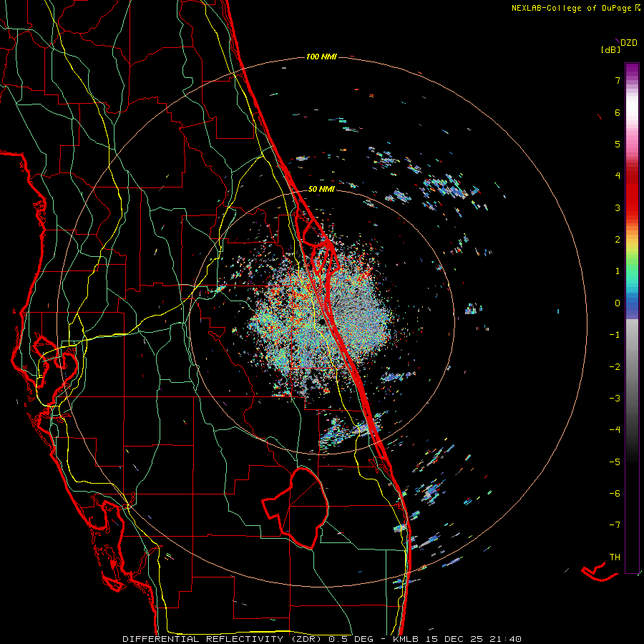Click the TH label on color scale
The height and width of the screenshot is (644, 644).
(615, 557)
